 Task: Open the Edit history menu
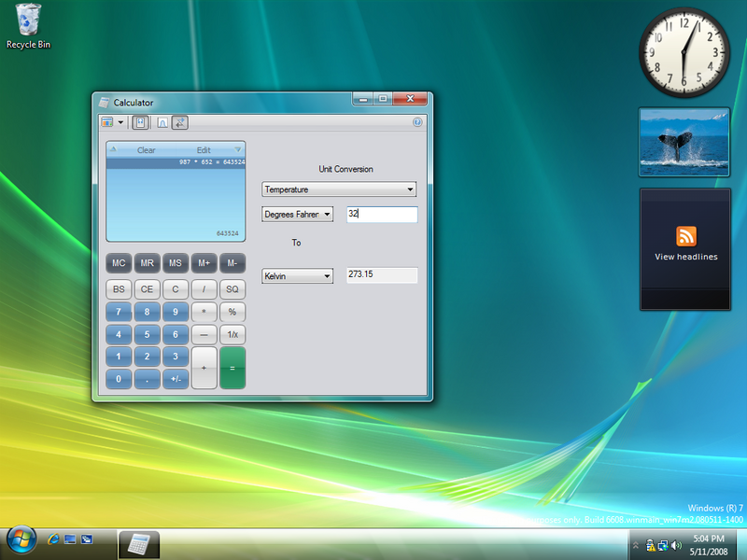(204, 150)
